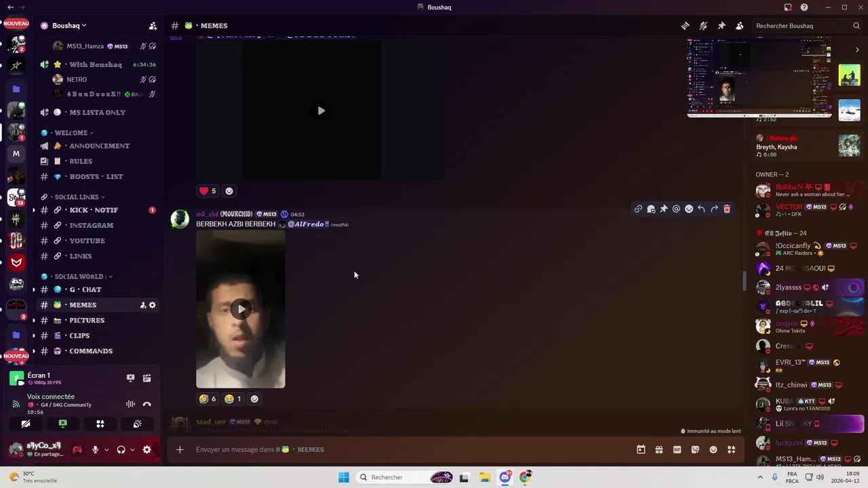Click the Envoyer un message input field

(x=407, y=449)
